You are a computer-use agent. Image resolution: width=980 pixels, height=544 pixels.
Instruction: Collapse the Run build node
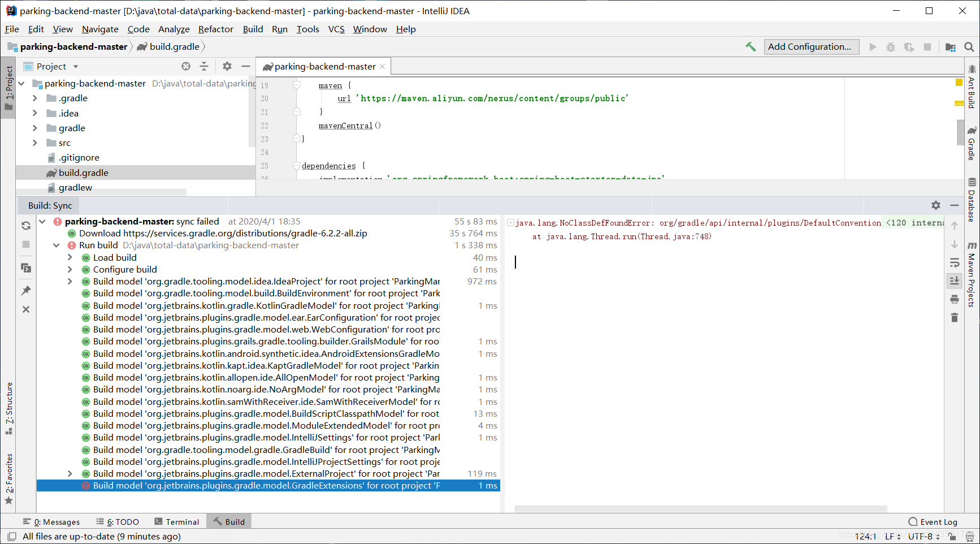tap(56, 245)
